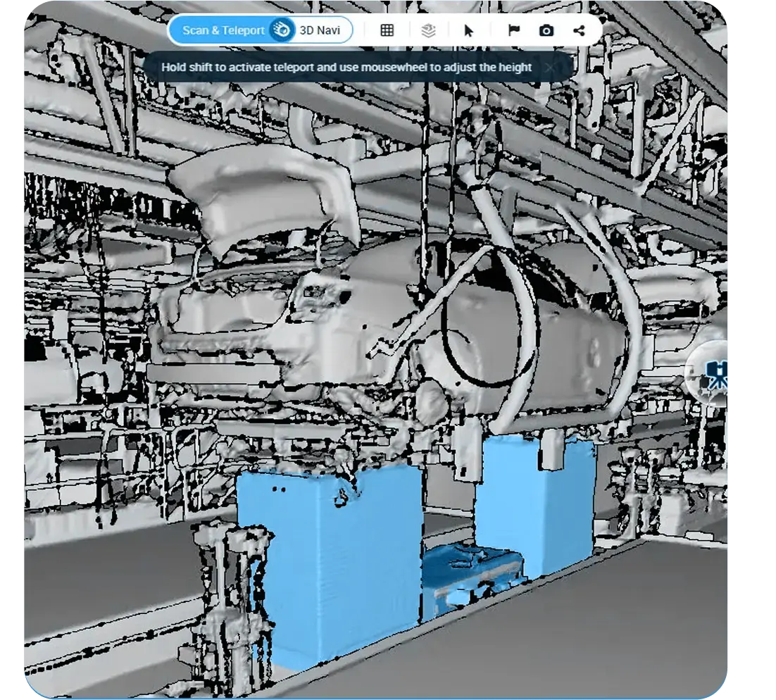Click the greyed-out layers stack icon

coord(428,30)
